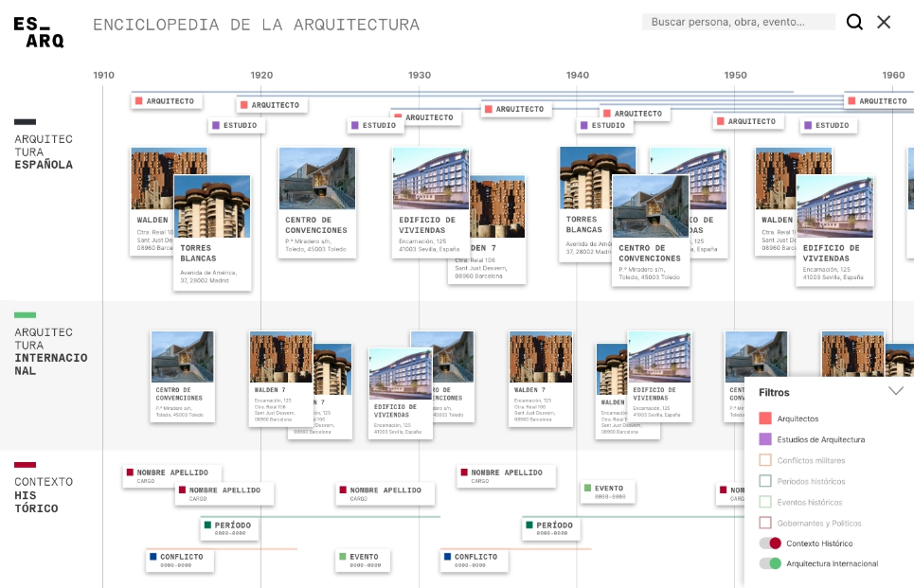
Task: Select the first Estudio tag on timeline
Action: tap(237, 125)
